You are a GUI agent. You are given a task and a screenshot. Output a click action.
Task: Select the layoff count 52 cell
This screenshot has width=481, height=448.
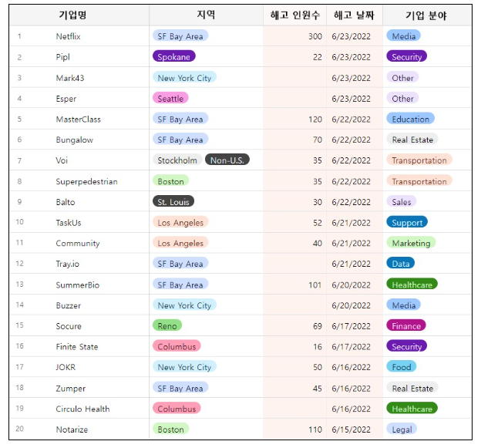pyautogui.click(x=294, y=223)
